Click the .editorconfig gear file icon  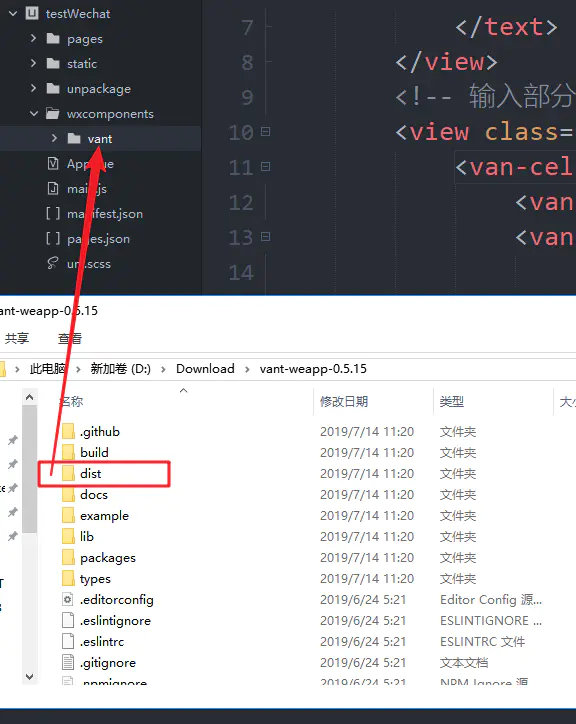click(68, 599)
